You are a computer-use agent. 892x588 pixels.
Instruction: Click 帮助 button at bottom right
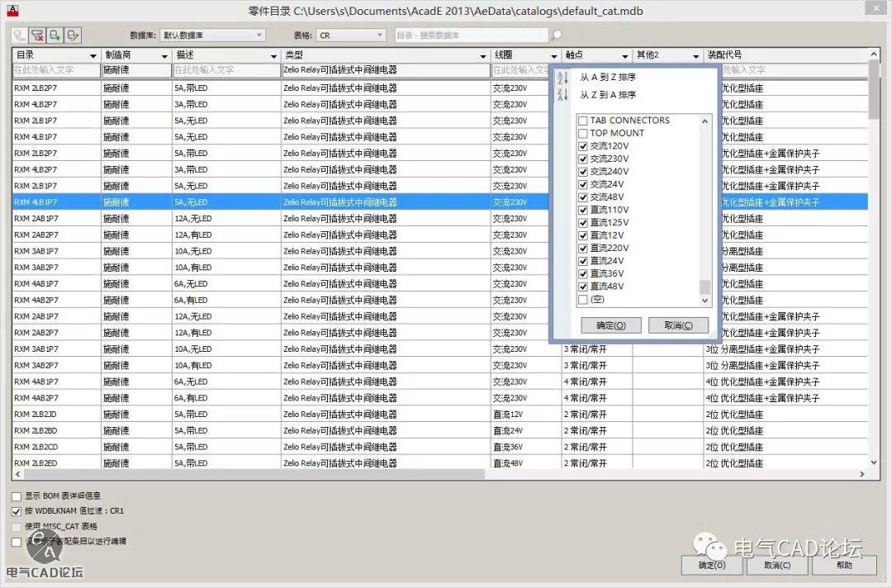coord(843,566)
